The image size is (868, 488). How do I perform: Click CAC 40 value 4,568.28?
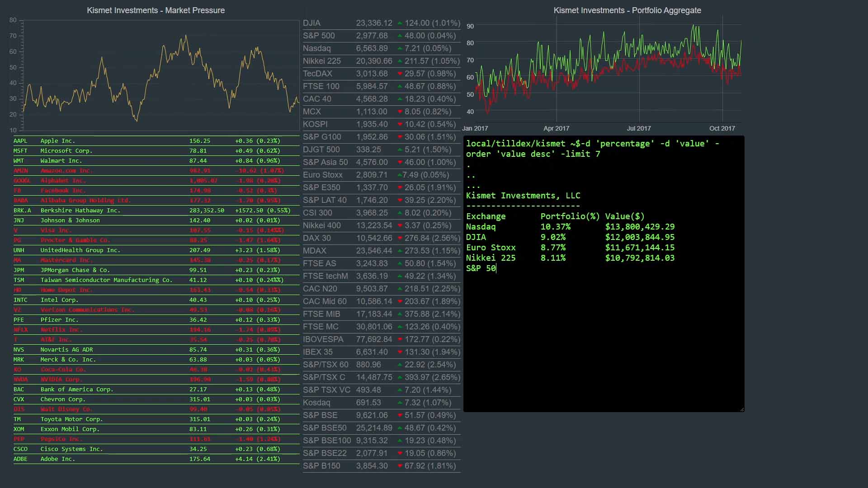click(x=372, y=99)
